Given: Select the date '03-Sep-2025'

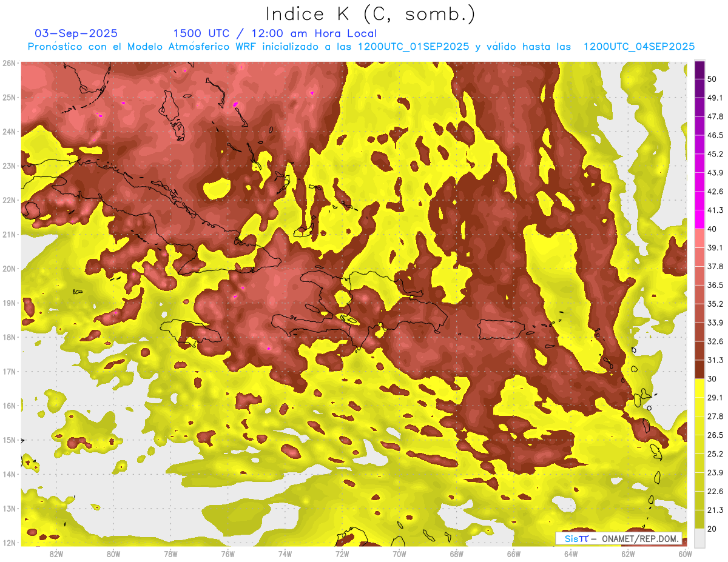Looking at the screenshot, I should click(76, 33).
